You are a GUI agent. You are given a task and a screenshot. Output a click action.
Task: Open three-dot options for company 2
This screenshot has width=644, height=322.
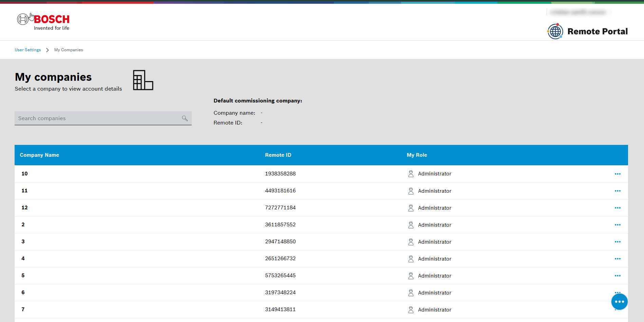click(x=618, y=225)
